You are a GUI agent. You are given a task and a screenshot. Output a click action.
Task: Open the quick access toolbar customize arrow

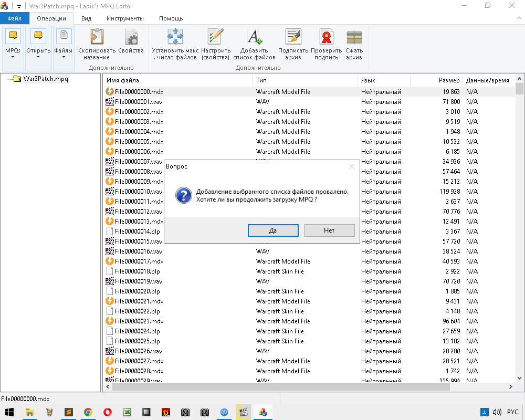tap(19, 6)
